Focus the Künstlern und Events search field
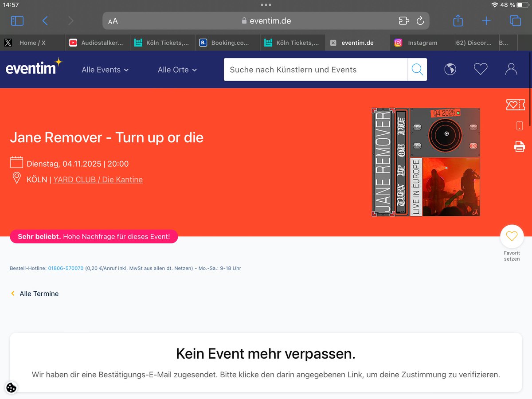Viewport: 532px width, 399px height. [x=316, y=70]
